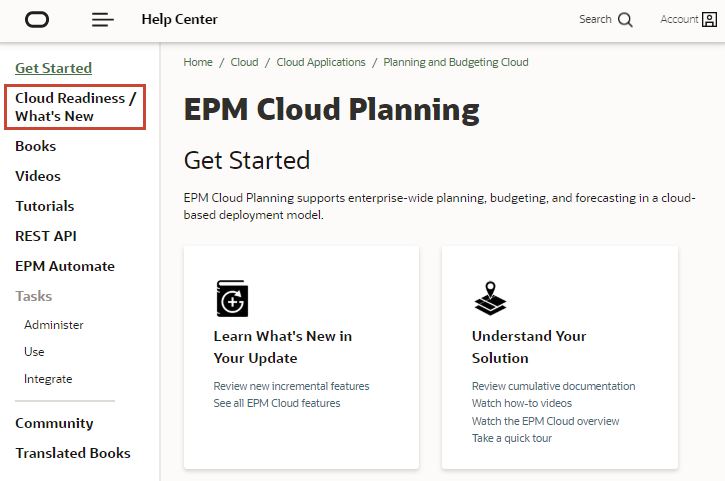The image size is (725, 481).
Task: Open See all EPM Cloud features
Action: click(x=277, y=403)
